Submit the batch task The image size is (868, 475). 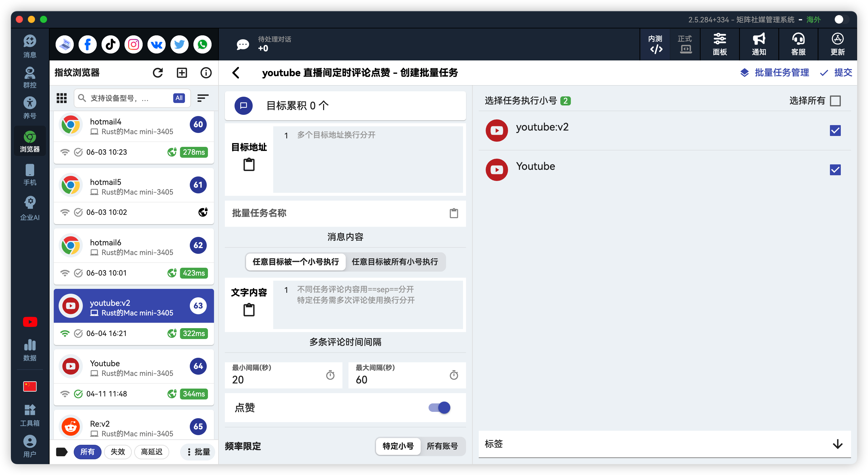click(x=836, y=73)
